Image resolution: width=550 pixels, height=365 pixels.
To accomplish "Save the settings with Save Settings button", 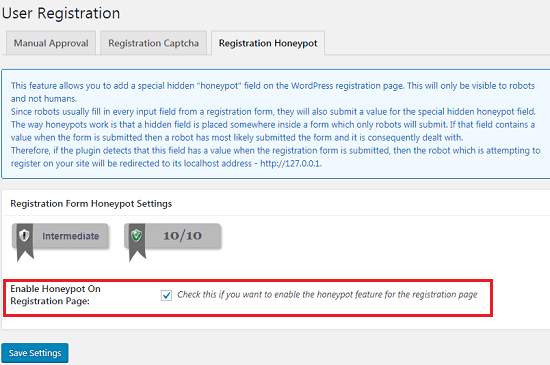I will pyautogui.click(x=35, y=353).
